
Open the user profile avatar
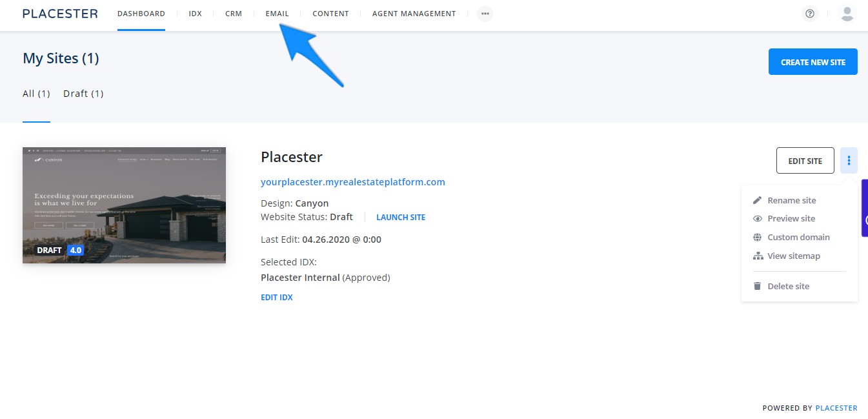click(847, 14)
